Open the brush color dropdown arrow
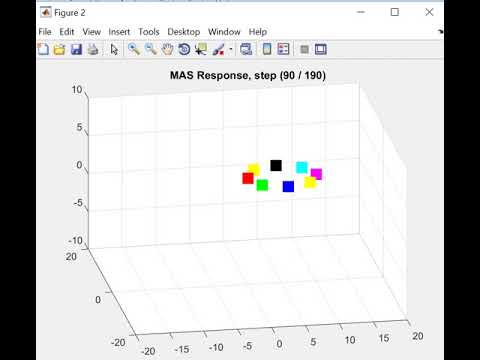The width and height of the screenshot is (480, 360). click(231, 49)
